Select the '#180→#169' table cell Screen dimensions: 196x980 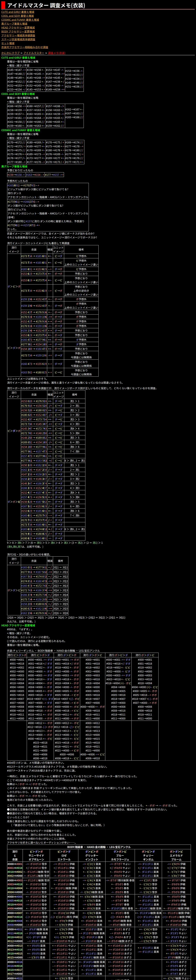pos(36,142)
